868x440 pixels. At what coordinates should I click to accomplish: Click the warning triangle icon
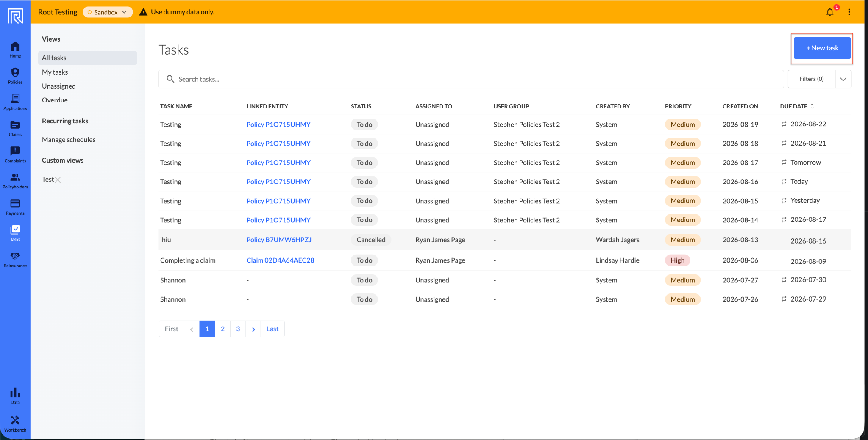coord(143,12)
